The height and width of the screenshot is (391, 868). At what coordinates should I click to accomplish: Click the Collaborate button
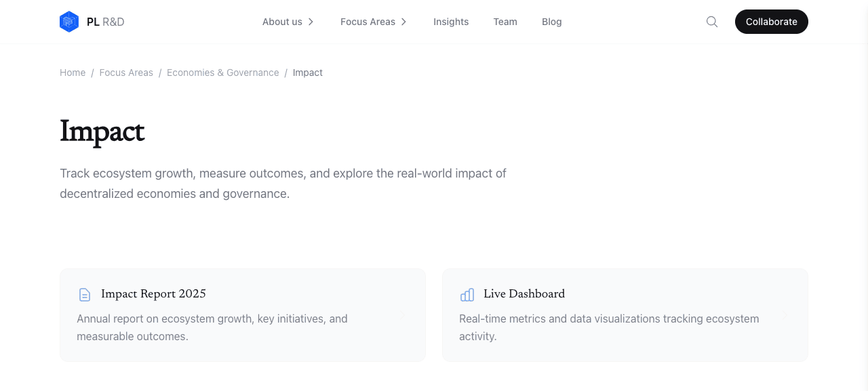pyautogui.click(x=772, y=22)
